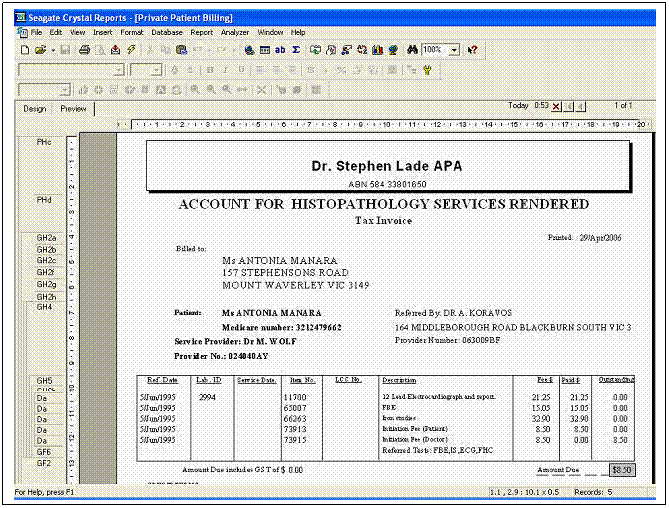
Task: Select the GH5 section label
Action: [x=44, y=380]
